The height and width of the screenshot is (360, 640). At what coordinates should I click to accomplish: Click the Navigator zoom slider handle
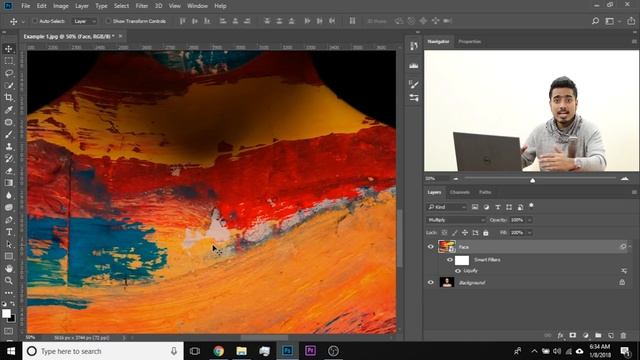(532, 180)
